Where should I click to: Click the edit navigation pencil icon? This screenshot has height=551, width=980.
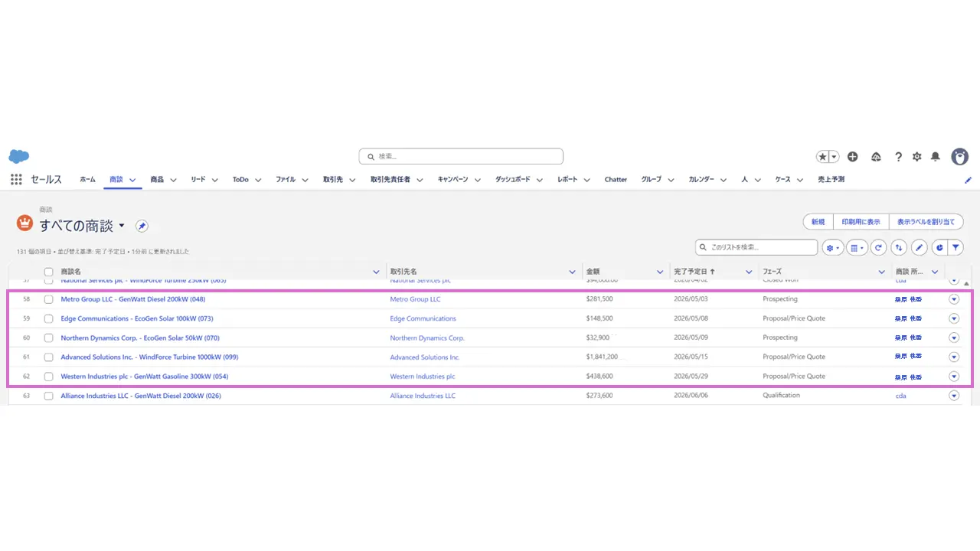click(x=968, y=180)
